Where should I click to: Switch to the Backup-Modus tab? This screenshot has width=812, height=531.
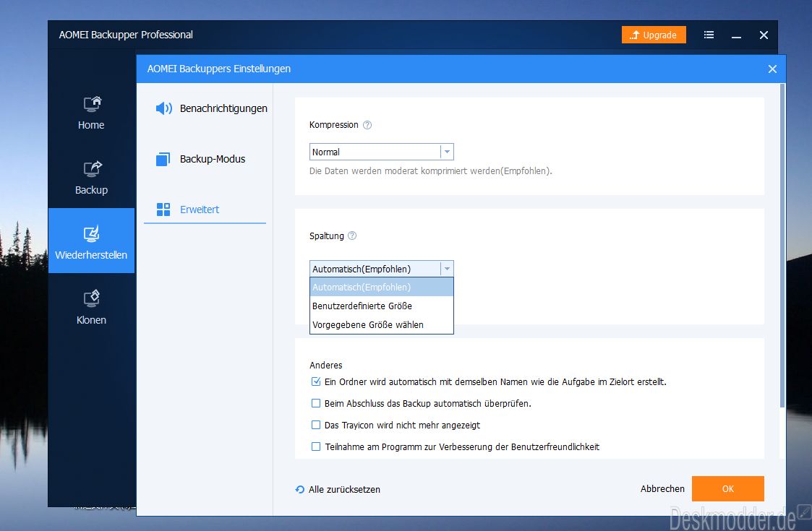pos(200,159)
